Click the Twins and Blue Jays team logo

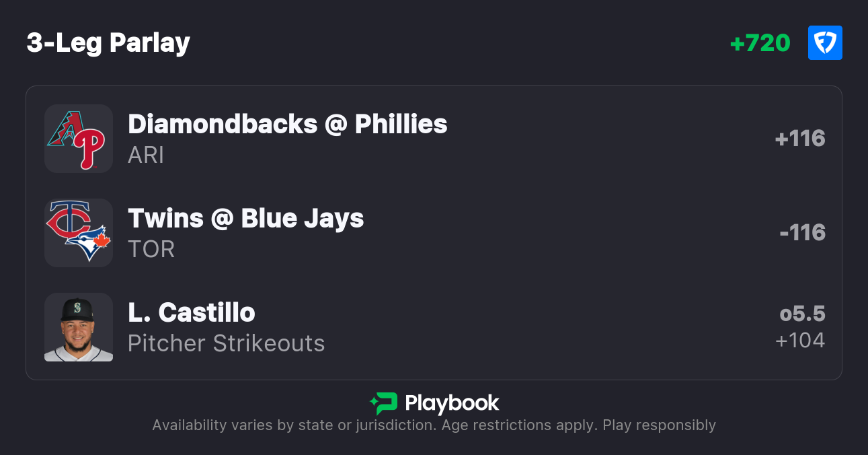[x=78, y=233]
